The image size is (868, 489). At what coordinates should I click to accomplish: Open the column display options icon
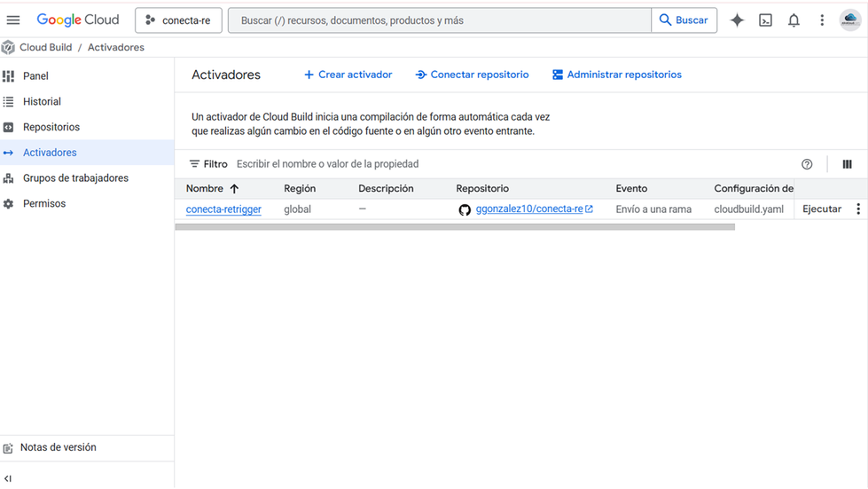(x=847, y=164)
